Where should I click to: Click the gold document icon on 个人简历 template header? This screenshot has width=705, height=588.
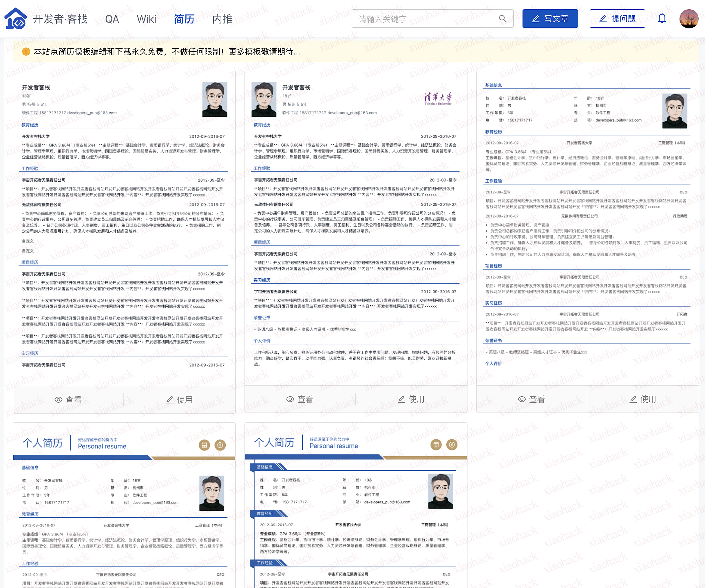(204, 445)
